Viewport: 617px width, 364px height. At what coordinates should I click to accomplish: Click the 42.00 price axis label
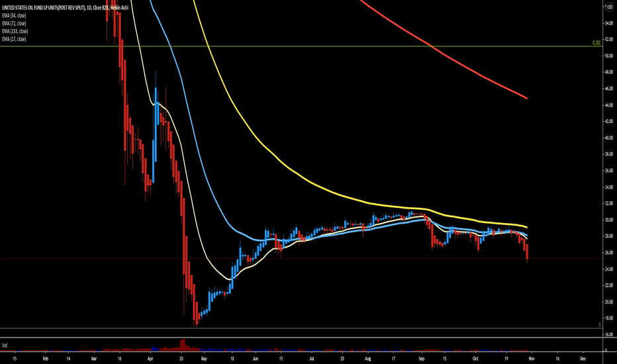609,122
